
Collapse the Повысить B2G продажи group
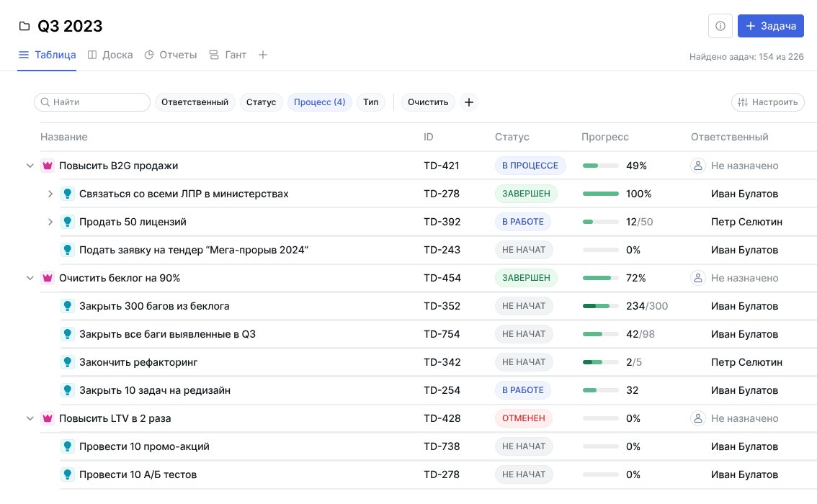[30, 166]
